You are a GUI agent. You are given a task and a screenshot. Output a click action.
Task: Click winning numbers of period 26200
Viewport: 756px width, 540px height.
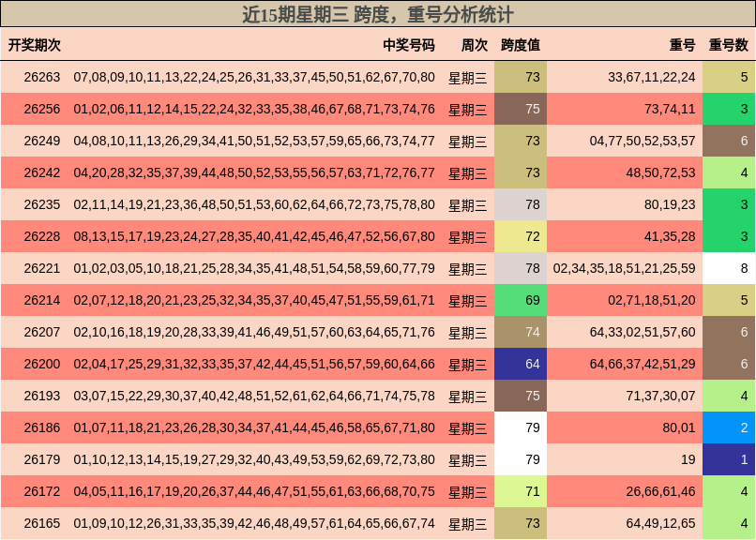[x=254, y=364]
